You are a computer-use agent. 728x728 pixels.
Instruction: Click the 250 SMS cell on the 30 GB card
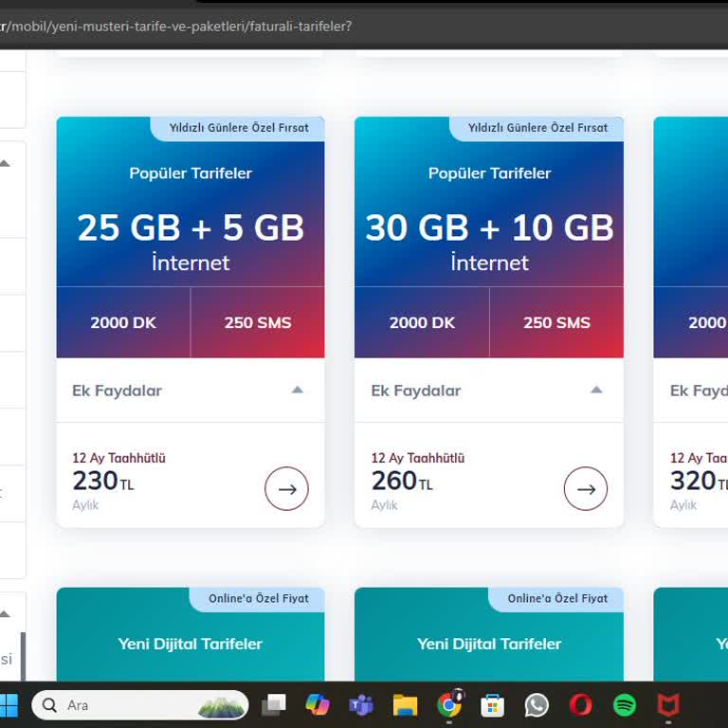pyautogui.click(x=556, y=322)
